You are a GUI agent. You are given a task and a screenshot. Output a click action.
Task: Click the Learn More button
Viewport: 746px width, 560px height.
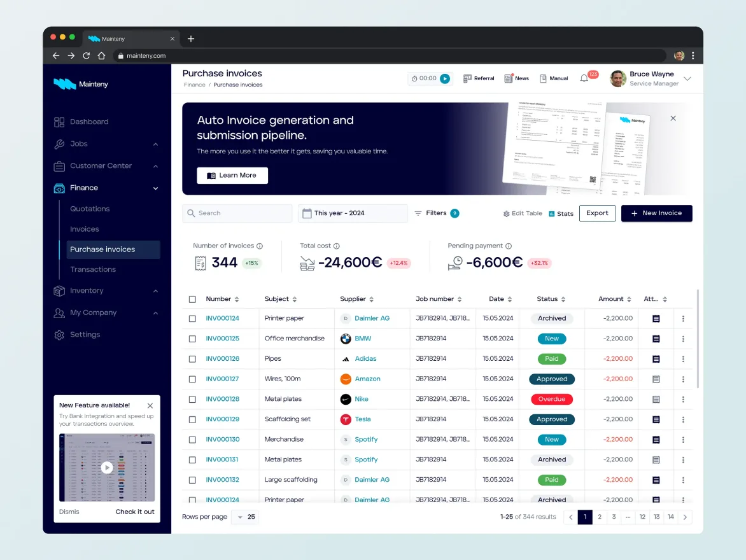(x=232, y=175)
